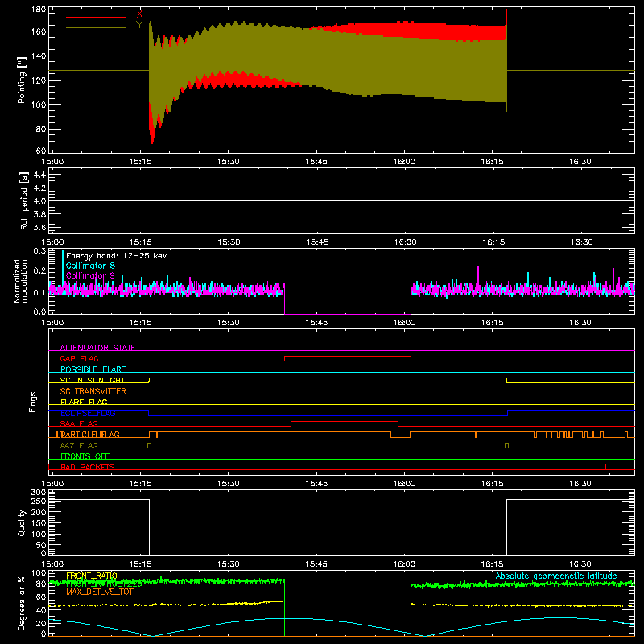Viewport: 644px width, 644px height.
Task: Select the Roll period axis title
Action: tap(24, 200)
